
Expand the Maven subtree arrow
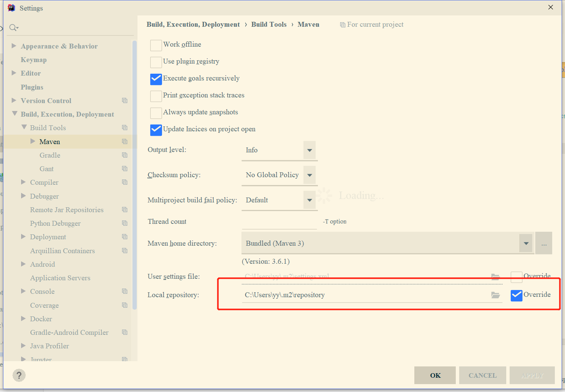pyautogui.click(x=33, y=141)
